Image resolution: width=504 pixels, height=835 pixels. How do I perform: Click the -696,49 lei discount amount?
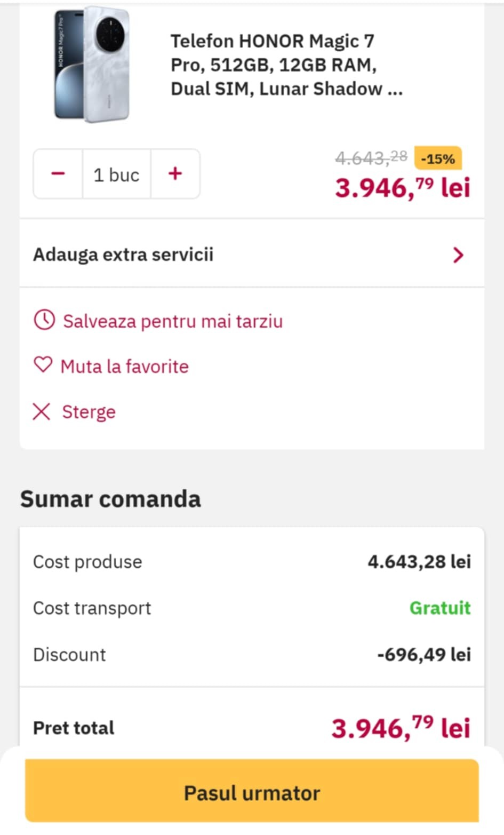point(424,654)
